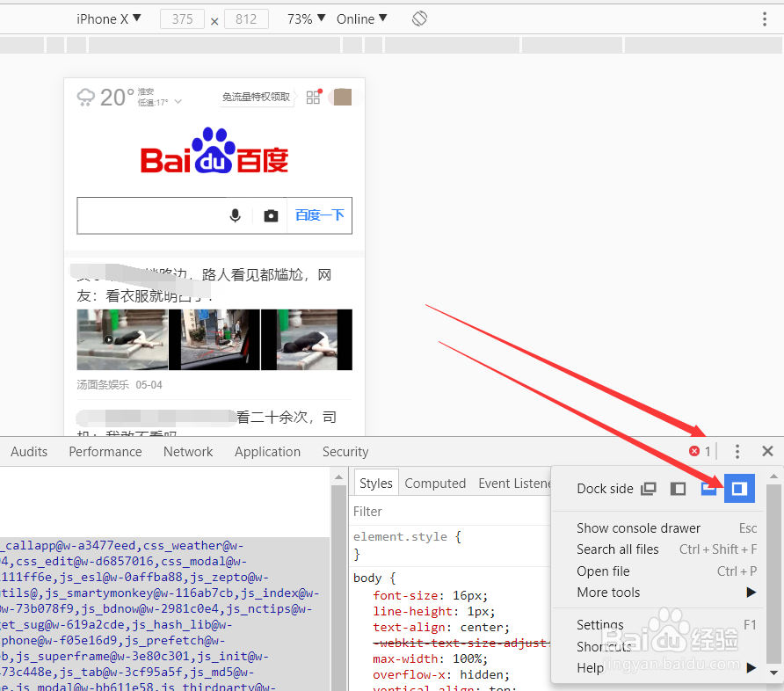Open the Baidu grid apps icon

(314, 97)
